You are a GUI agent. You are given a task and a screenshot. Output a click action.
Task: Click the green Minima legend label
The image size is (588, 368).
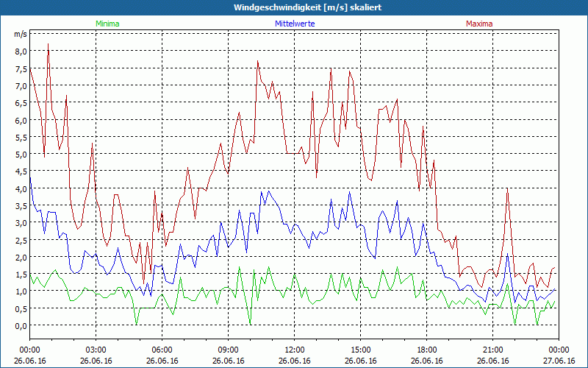(x=107, y=24)
